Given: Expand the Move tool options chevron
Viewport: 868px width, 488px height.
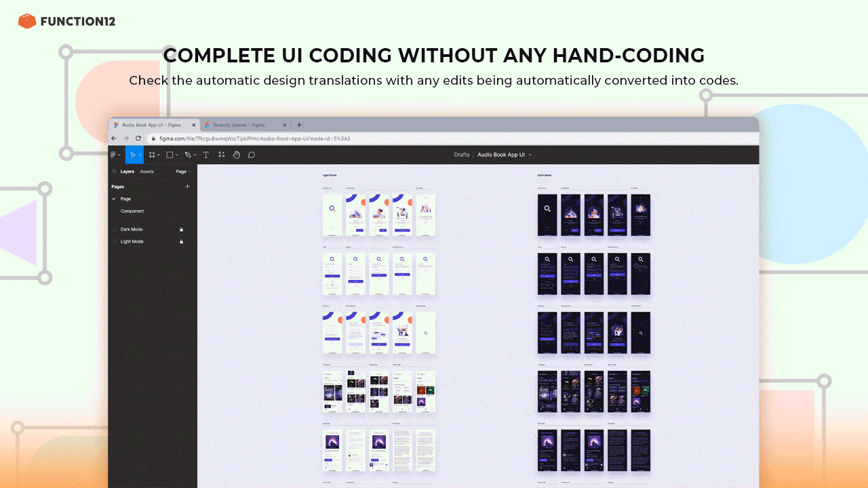Looking at the screenshot, I should click(140, 155).
